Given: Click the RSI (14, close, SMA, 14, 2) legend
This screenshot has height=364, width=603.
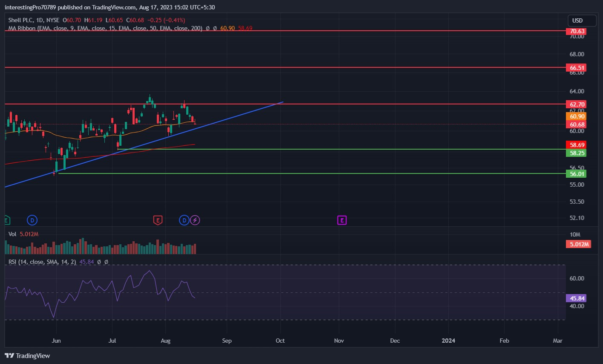Looking at the screenshot, I should 42,262.
